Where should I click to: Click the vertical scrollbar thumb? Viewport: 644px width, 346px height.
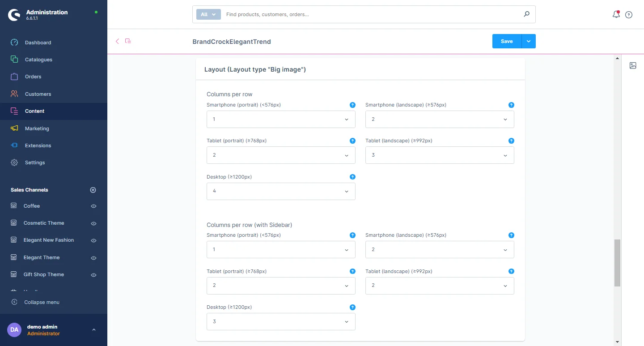[617, 263]
